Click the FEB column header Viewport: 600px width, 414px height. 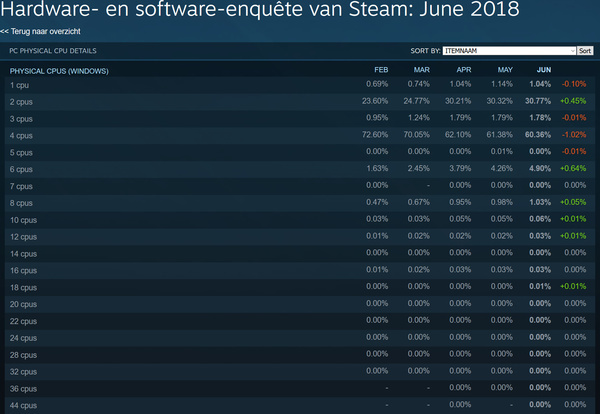coord(381,70)
